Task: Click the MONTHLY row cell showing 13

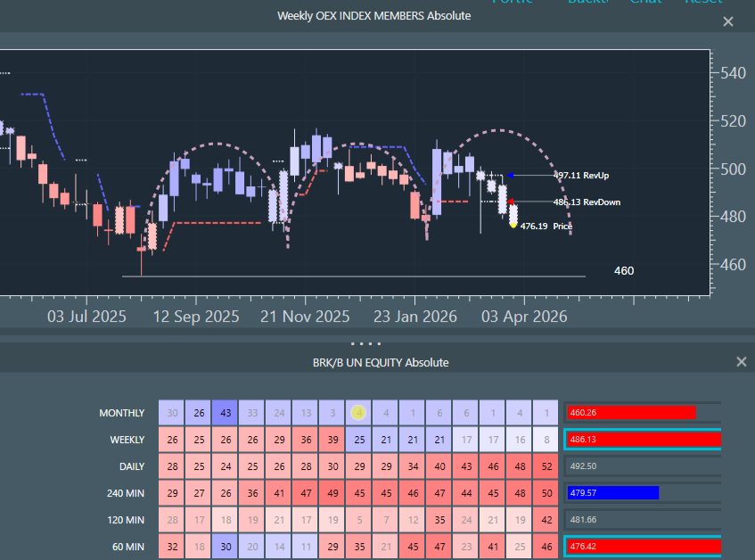Action: (x=305, y=413)
